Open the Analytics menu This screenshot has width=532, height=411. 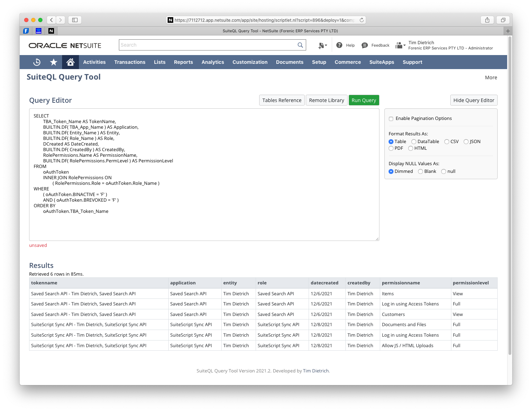pyautogui.click(x=213, y=62)
